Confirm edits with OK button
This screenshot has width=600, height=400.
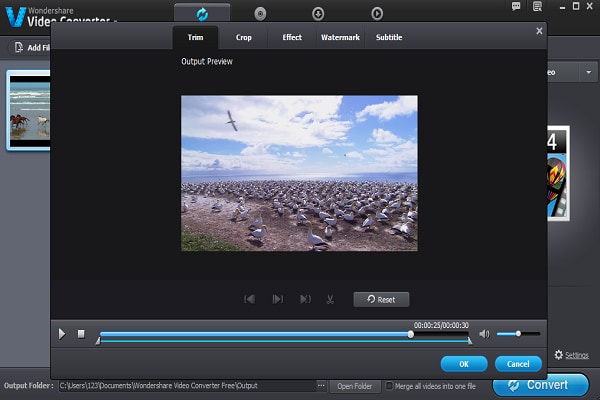(464, 364)
